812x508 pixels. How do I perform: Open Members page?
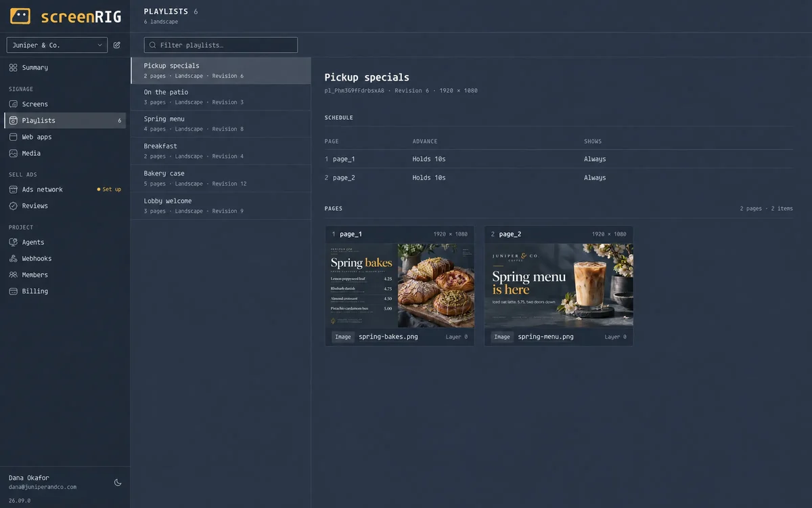[x=65, y=275]
